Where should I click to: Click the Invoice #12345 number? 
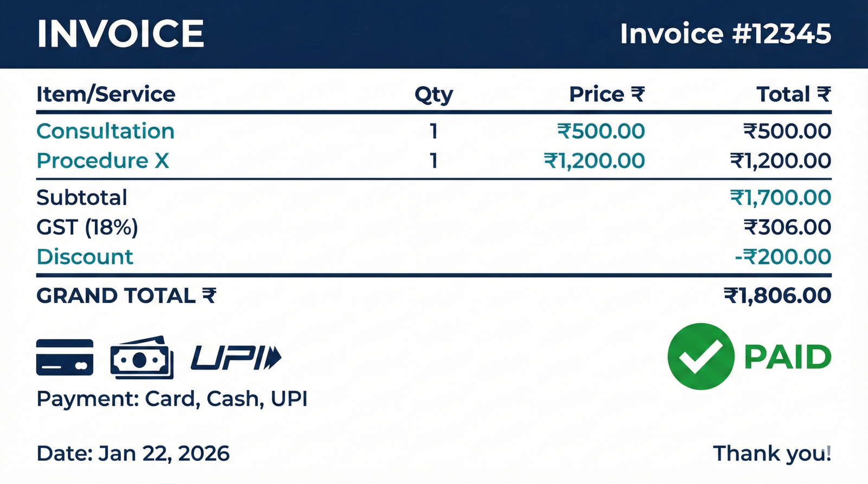pos(725,34)
